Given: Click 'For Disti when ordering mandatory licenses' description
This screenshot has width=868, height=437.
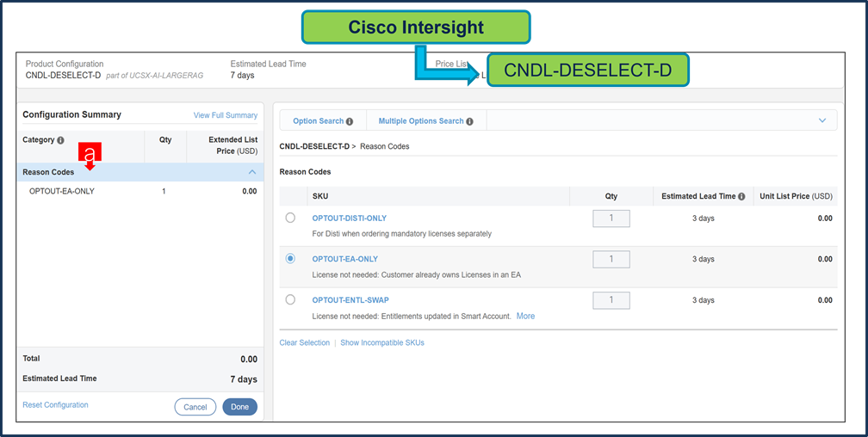Looking at the screenshot, I should (402, 234).
